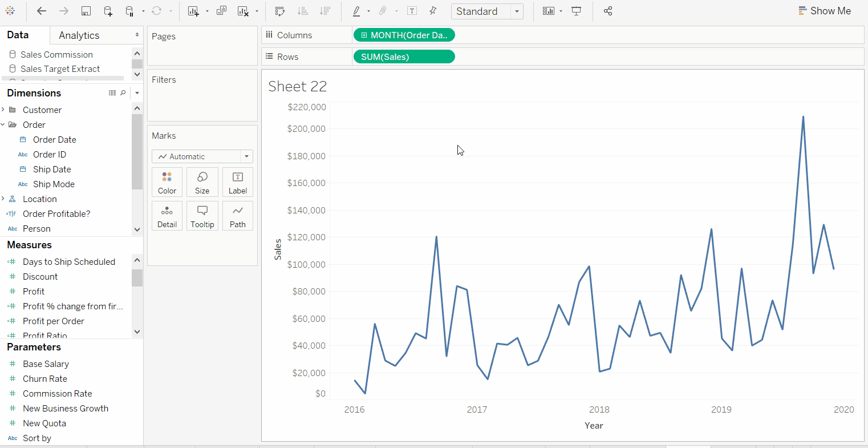The image size is (868, 448).
Task: Click the Save icon in toolbar
Action: point(86,11)
